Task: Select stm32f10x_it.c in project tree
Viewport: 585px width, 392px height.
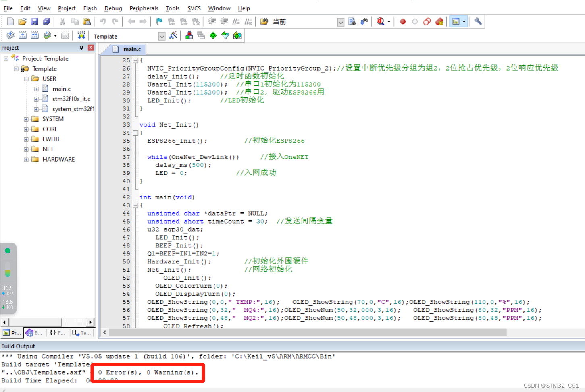Action: click(71, 99)
